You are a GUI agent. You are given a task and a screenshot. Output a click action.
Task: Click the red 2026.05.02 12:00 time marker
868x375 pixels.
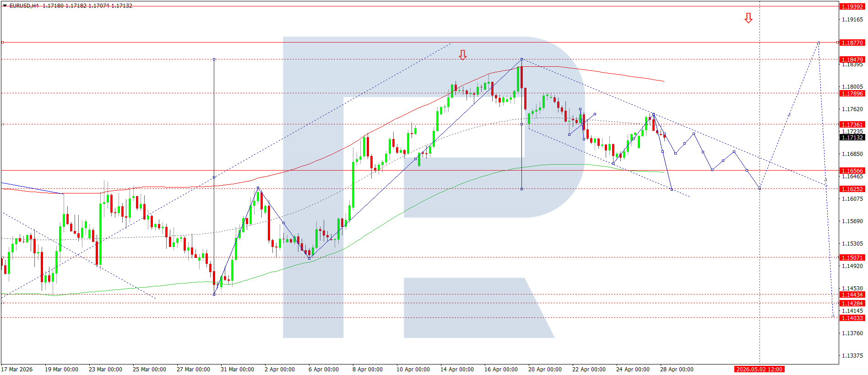click(759, 369)
